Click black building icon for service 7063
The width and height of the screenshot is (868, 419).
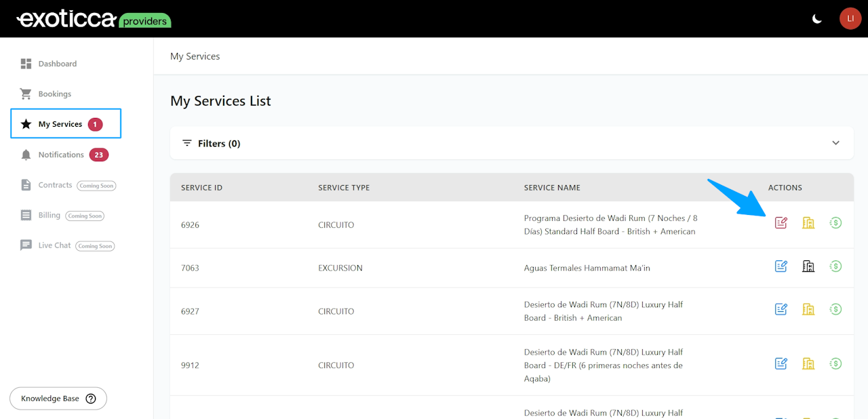pyautogui.click(x=808, y=266)
